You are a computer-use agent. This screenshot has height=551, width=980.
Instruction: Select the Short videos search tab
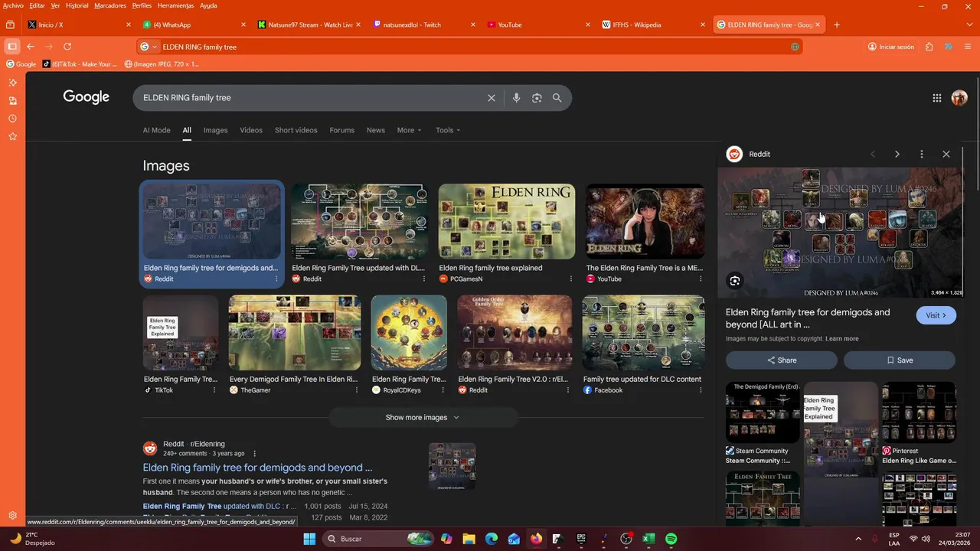296,130
